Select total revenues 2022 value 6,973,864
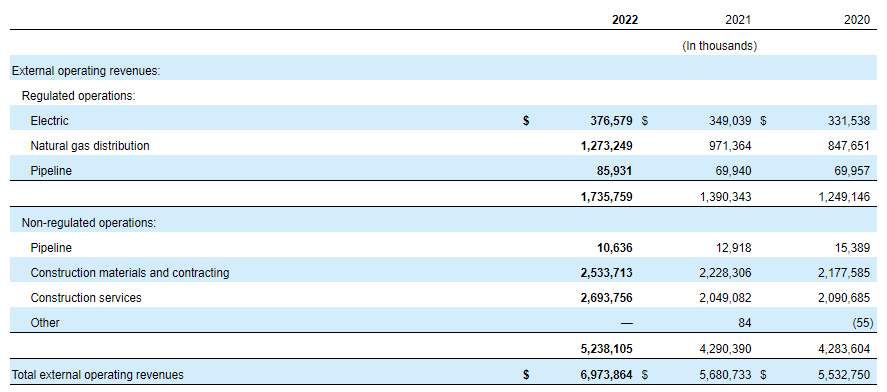This screenshot has width=887, height=392. click(606, 374)
